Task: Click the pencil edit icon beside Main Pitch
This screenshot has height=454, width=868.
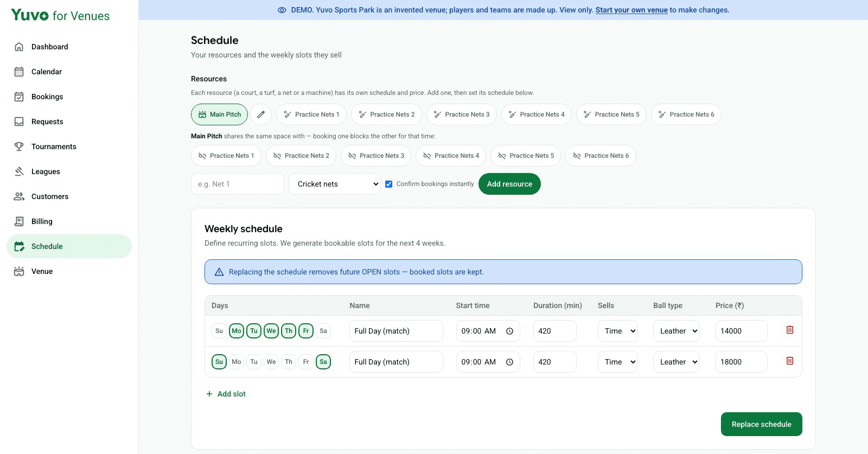Action: (261, 114)
